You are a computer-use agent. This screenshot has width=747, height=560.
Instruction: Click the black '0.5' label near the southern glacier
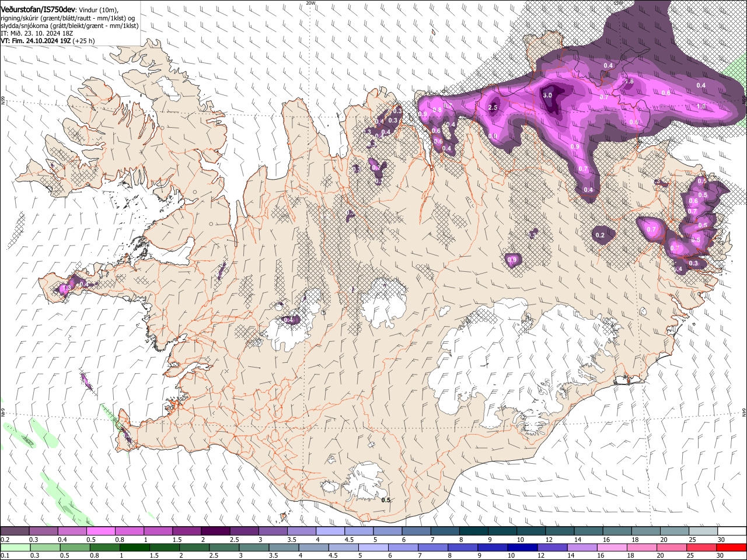[x=386, y=500]
